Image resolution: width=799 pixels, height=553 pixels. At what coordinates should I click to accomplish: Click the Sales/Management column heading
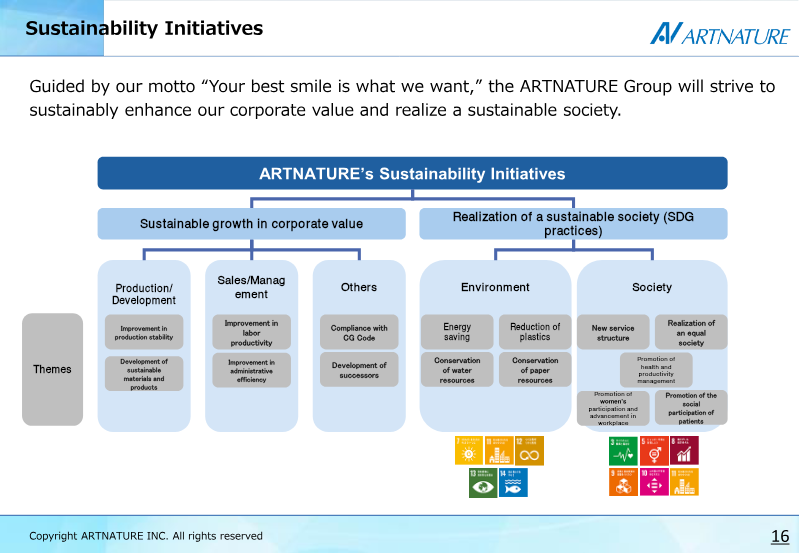tap(251, 287)
